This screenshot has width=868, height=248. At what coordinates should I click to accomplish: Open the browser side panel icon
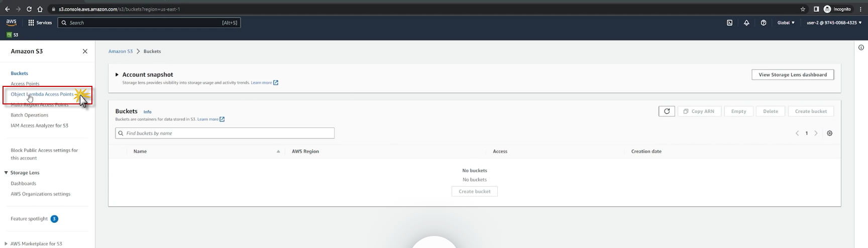816,9
